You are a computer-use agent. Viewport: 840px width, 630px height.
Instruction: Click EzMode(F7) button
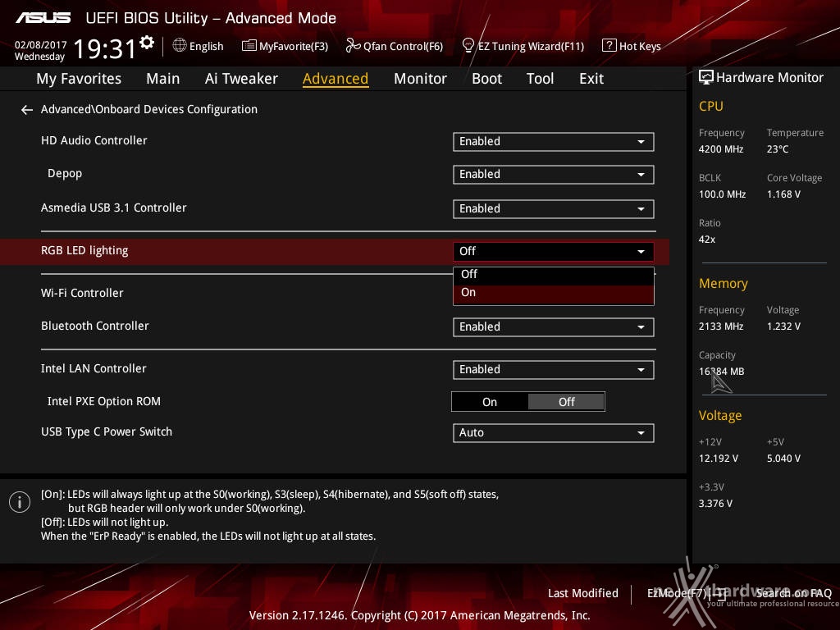click(687, 593)
